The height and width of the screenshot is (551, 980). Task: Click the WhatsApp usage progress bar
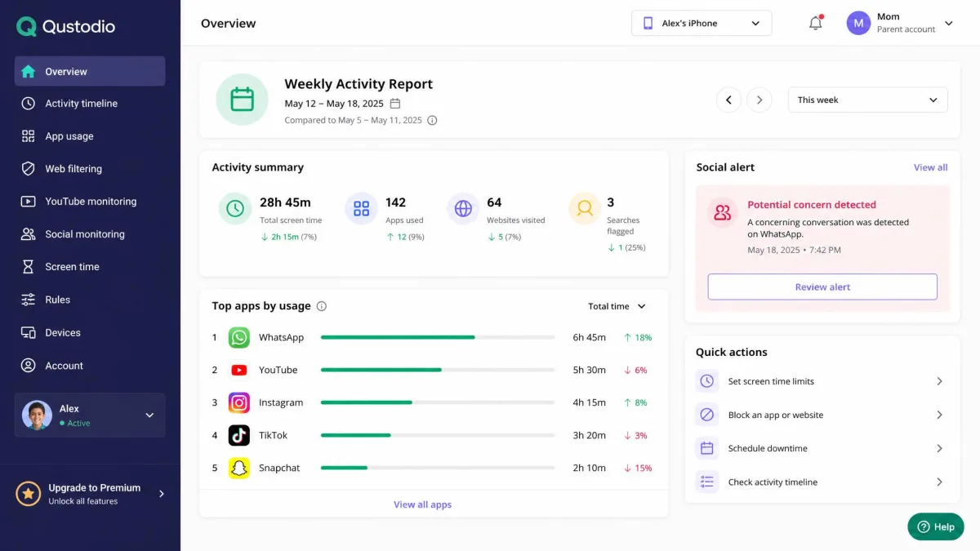point(438,337)
